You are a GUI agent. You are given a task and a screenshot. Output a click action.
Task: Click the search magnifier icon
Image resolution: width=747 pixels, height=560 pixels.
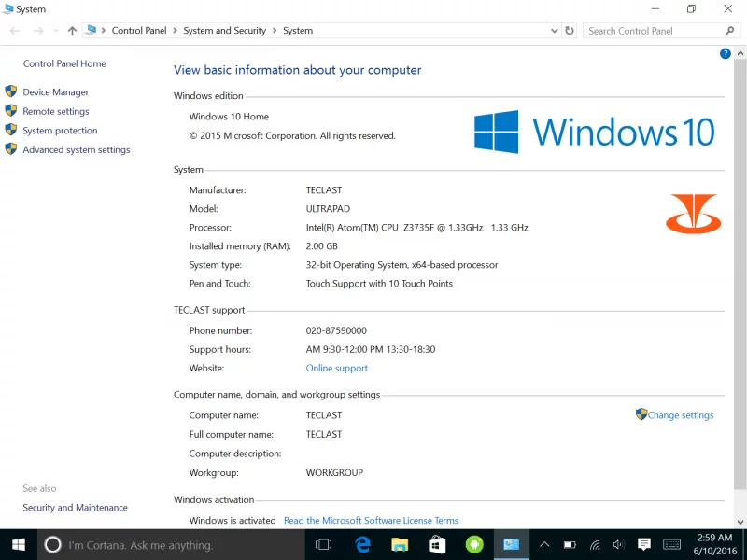(x=729, y=31)
